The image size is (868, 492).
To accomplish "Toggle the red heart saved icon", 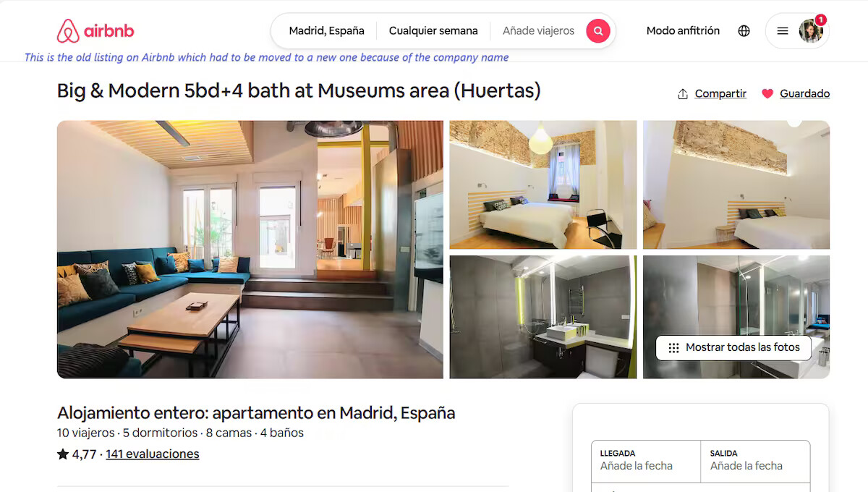I will point(767,93).
